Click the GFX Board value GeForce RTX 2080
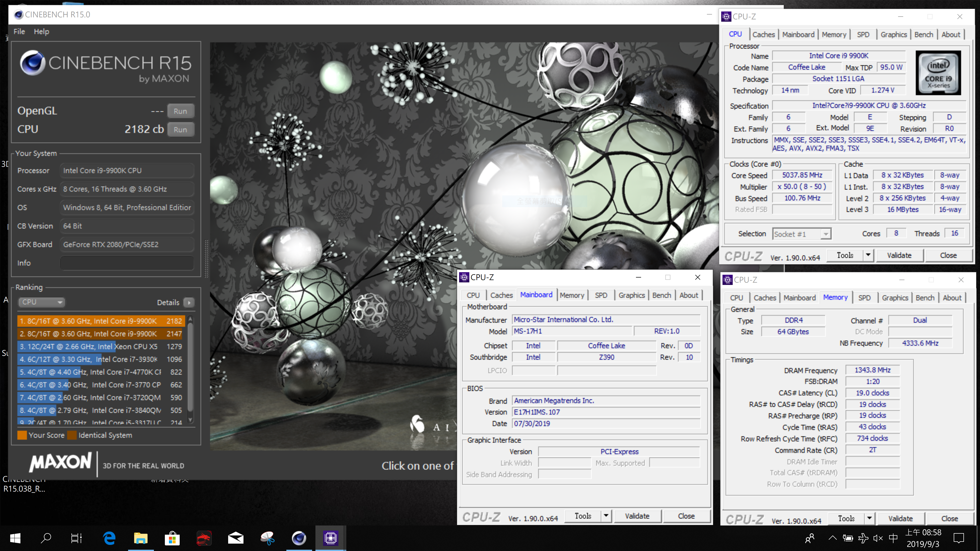Image resolution: width=980 pixels, height=551 pixels. [x=127, y=245]
